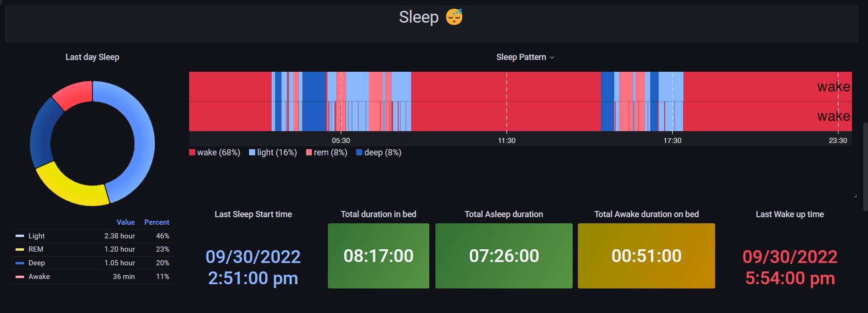Toggle light (16%) series in the legend
The width and height of the screenshot is (868, 313).
pyautogui.click(x=277, y=152)
